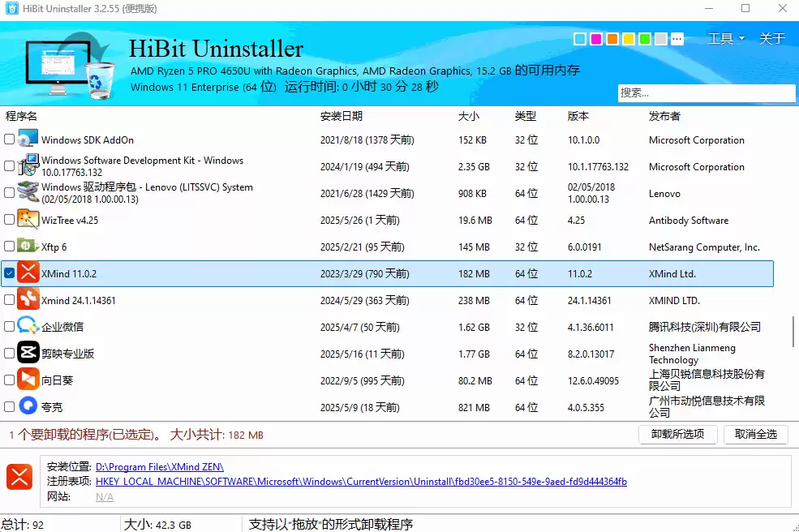This screenshot has height=532, width=799.
Task: Check the Windows SDK AddOn checkbox
Action: (x=9, y=139)
